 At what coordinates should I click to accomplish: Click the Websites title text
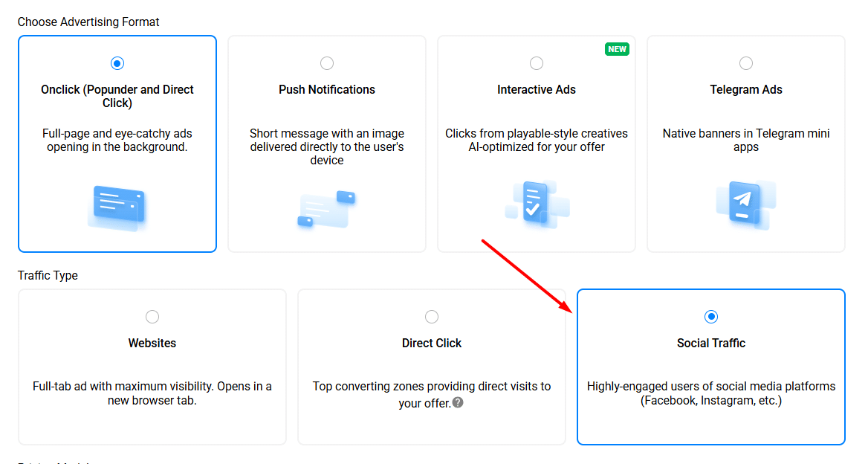pyautogui.click(x=152, y=343)
